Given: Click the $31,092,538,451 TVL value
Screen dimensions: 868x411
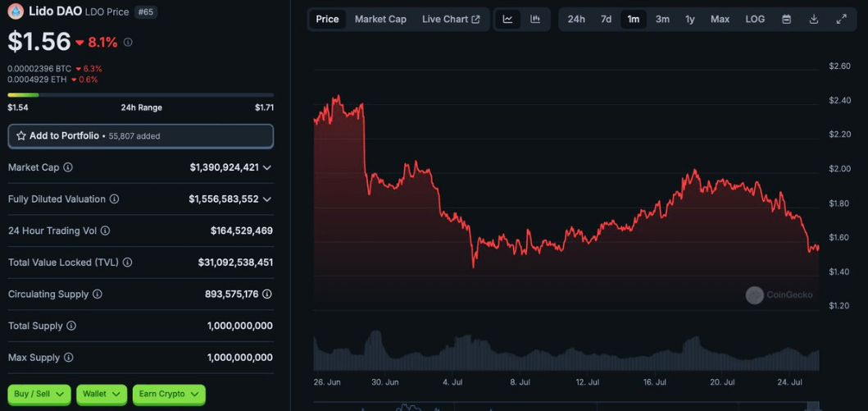Looking at the screenshot, I should pyautogui.click(x=235, y=263).
